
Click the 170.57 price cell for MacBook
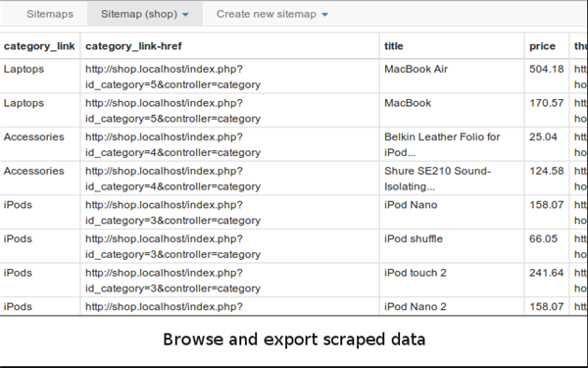pos(547,110)
